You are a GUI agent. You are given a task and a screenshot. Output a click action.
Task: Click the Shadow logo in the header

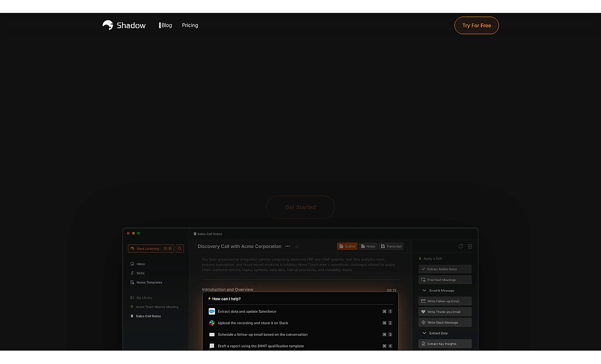(124, 25)
